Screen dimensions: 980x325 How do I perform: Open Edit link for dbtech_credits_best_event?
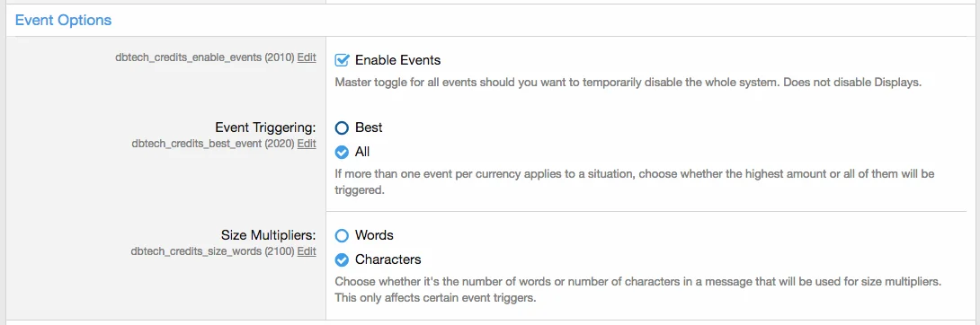click(x=307, y=144)
